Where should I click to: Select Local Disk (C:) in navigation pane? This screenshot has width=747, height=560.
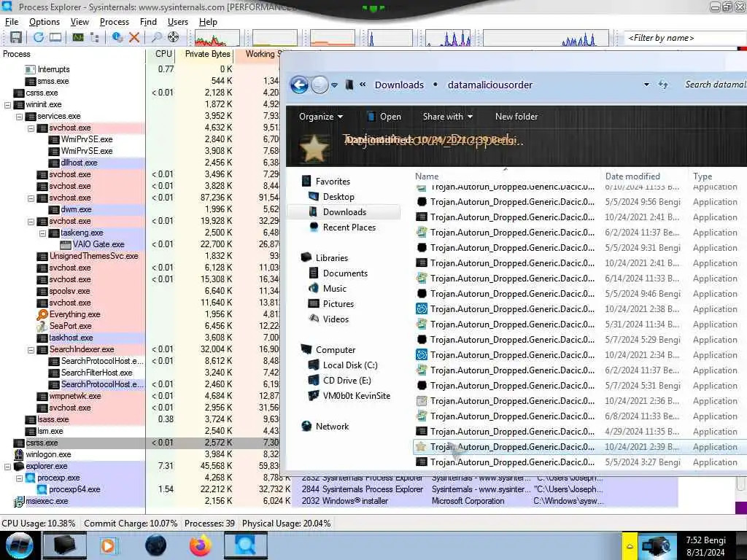(x=349, y=365)
